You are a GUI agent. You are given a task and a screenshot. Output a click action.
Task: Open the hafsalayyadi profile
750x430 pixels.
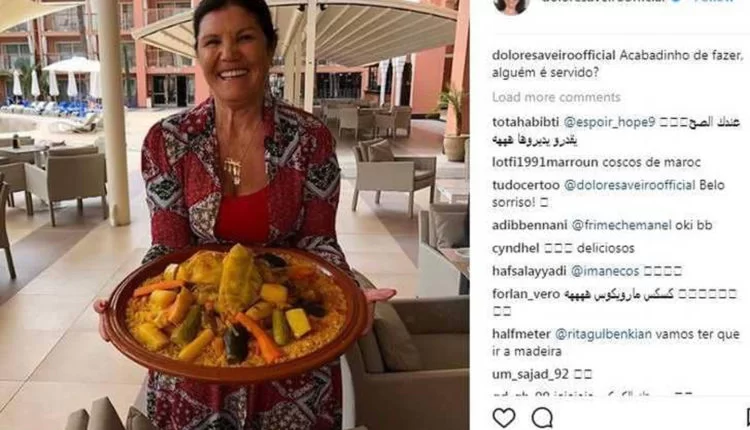[x=529, y=271]
